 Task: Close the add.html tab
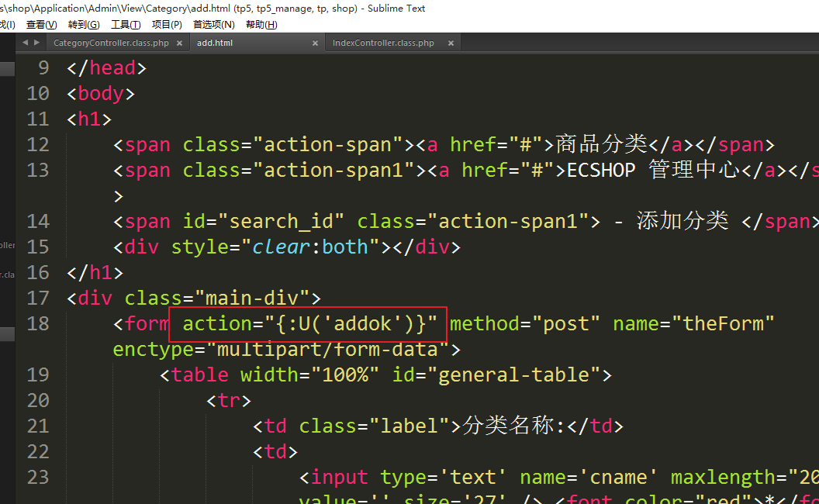[315, 43]
